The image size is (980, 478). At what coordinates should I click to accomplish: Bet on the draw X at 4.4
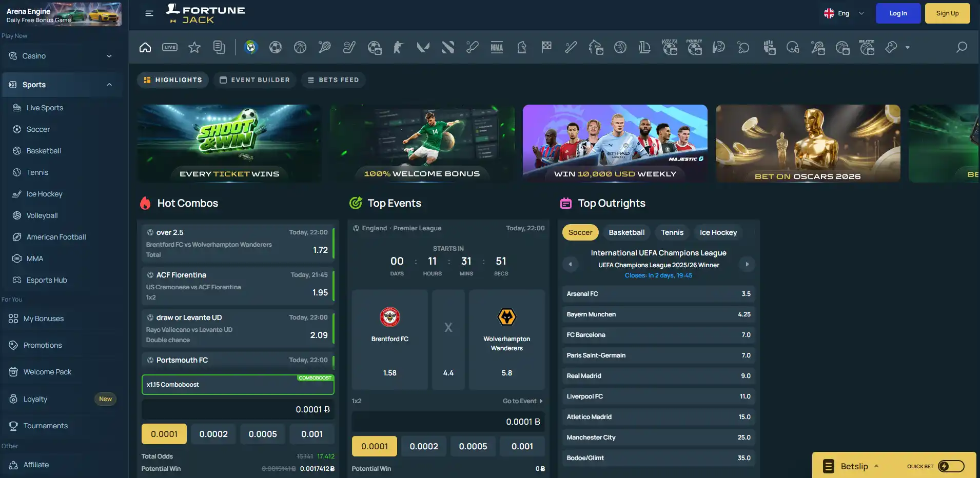tap(448, 340)
